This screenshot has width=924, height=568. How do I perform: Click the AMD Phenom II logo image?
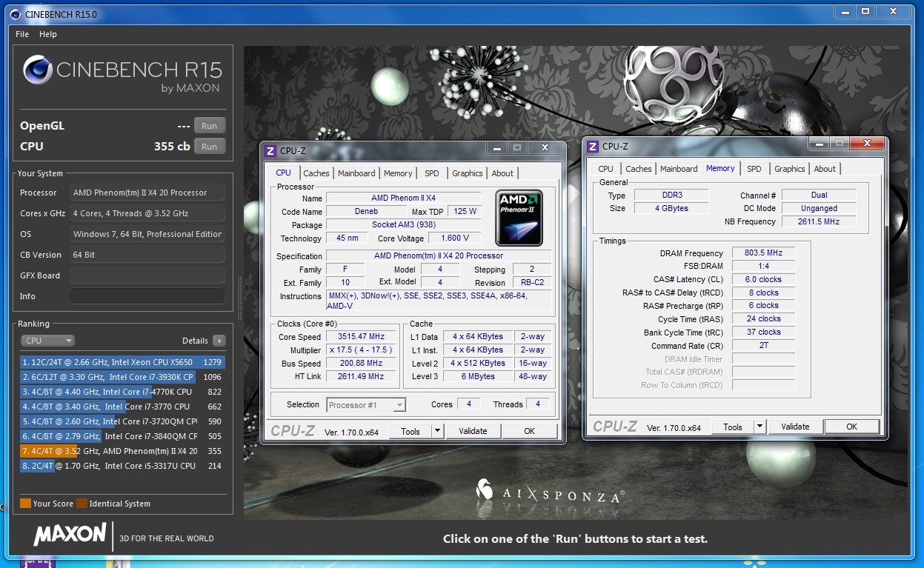click(519, 218)
